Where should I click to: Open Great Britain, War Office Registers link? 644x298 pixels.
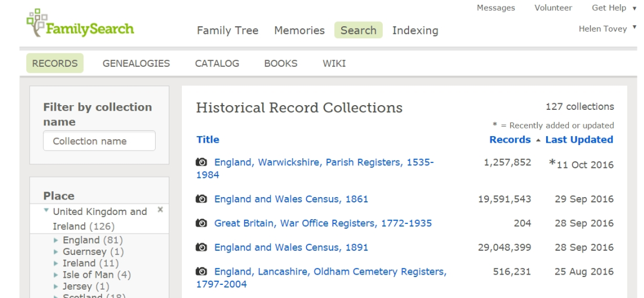click(323, 223)
